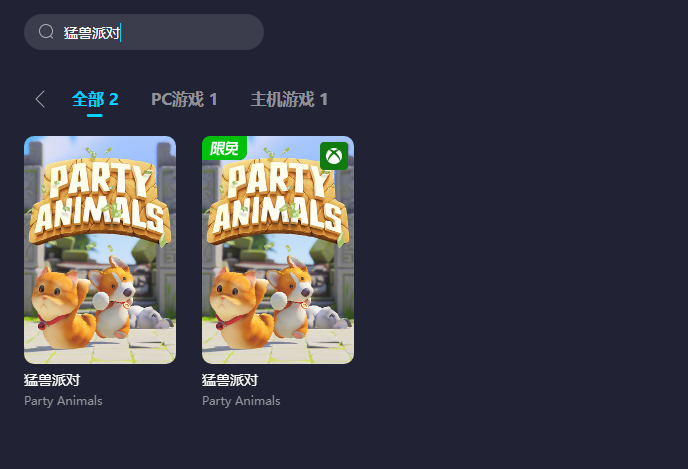
Task: Open the Party Animals cover with the 限免 badge
Action: click(278, 250)
